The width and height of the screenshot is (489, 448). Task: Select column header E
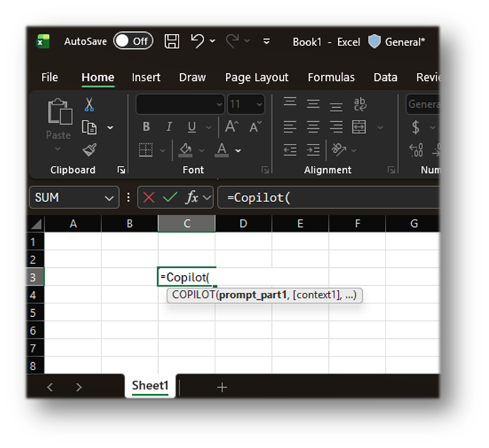point(300,223)
